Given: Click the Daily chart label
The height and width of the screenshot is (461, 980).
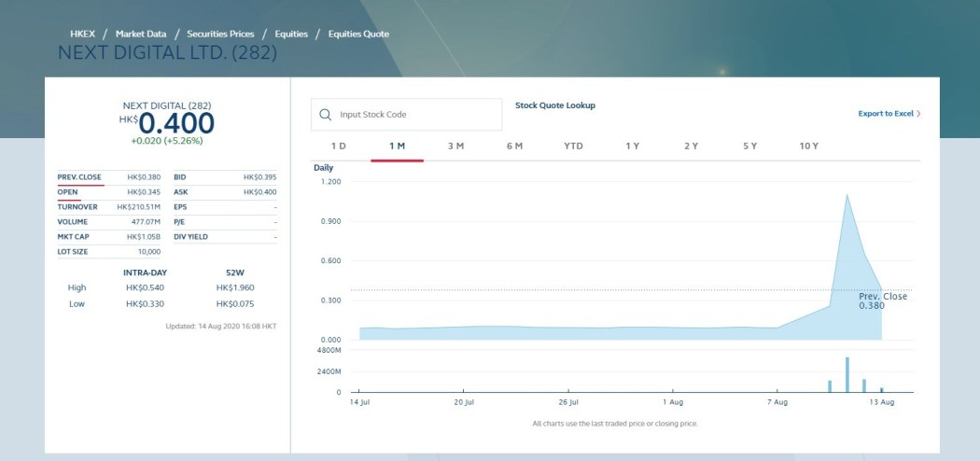Looking at the screenshot, I should (323, 168).
